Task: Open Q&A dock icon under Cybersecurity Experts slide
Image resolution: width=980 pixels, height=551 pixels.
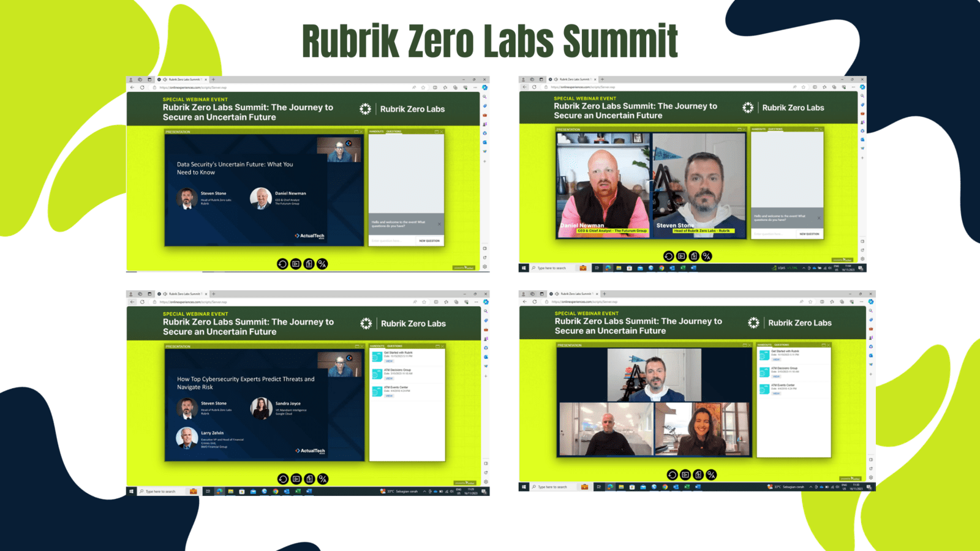Action: (x=323, y=479)
